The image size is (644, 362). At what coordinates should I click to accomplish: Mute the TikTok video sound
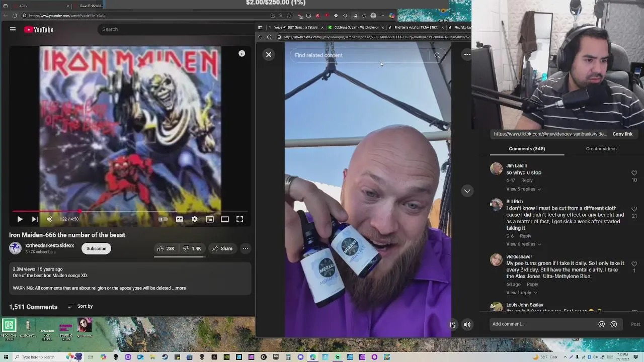point(467,325)
